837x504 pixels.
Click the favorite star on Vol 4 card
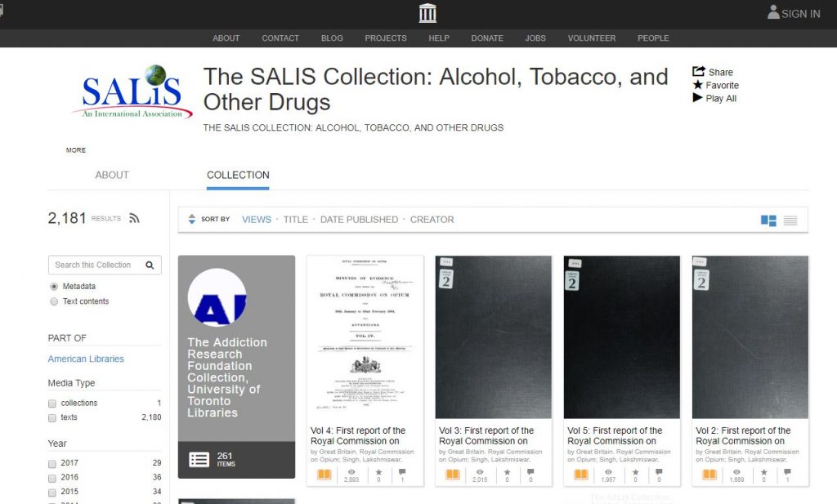click(378, 472)
